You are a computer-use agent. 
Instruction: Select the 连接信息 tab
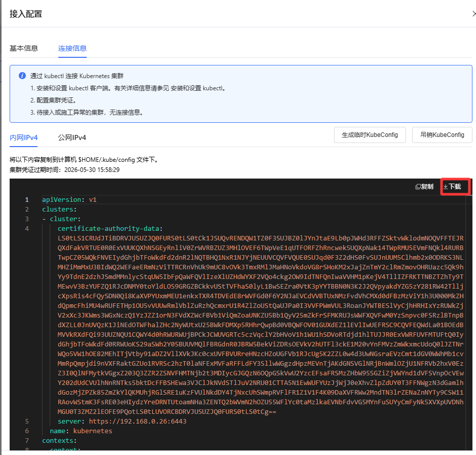pos(72,48)
